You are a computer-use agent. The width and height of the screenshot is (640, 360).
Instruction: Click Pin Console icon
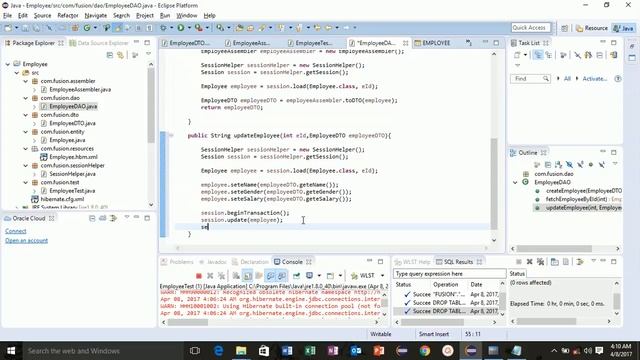296,276
